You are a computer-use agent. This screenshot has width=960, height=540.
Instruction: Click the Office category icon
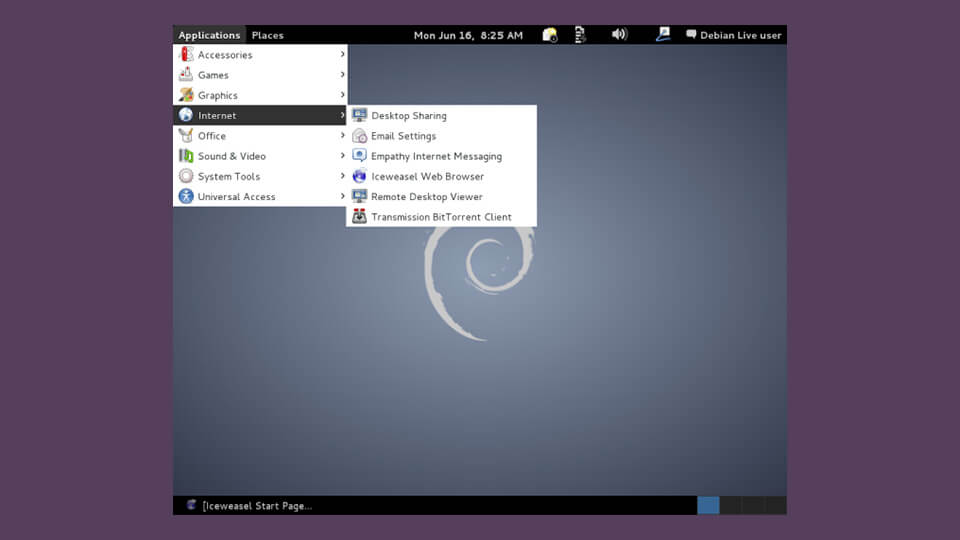click(186, 135)
